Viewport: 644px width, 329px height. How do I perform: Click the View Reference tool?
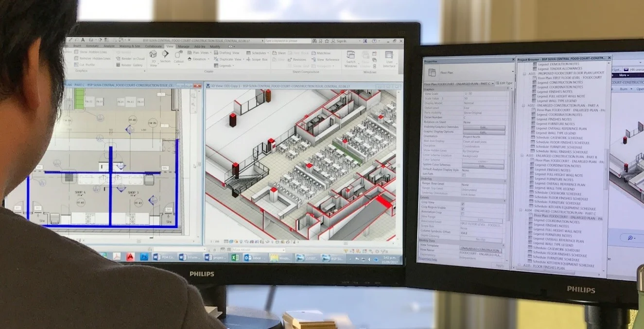[326, 60]
